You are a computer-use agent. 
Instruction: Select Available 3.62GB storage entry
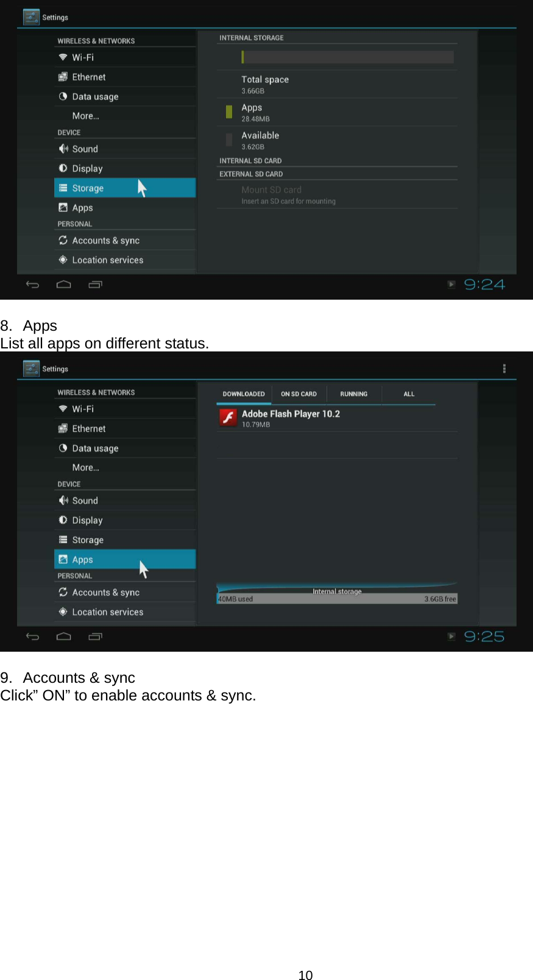point(337,140)
